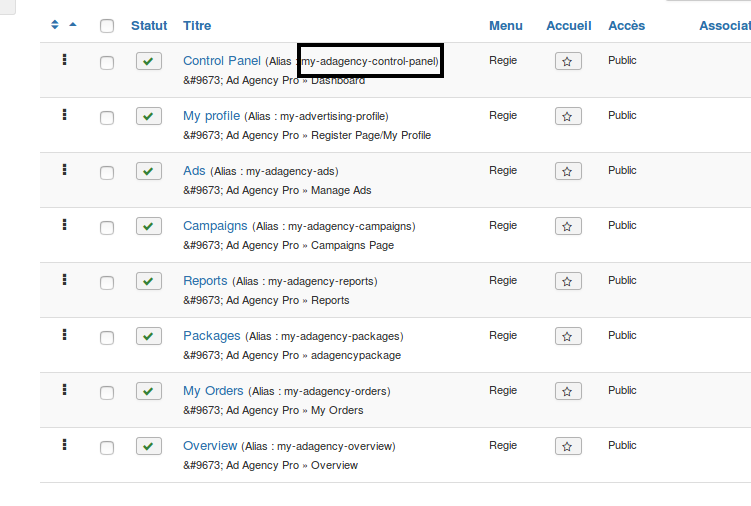751x506 pixels.
Task: Unpublish the My Orders menu item
Action: 148,391
